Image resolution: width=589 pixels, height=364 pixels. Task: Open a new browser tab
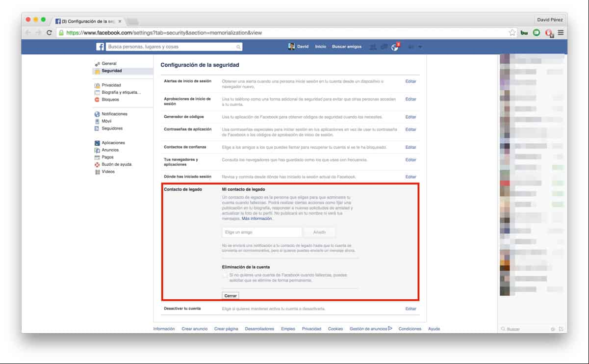pyautogui.click(x=133, y=22)
